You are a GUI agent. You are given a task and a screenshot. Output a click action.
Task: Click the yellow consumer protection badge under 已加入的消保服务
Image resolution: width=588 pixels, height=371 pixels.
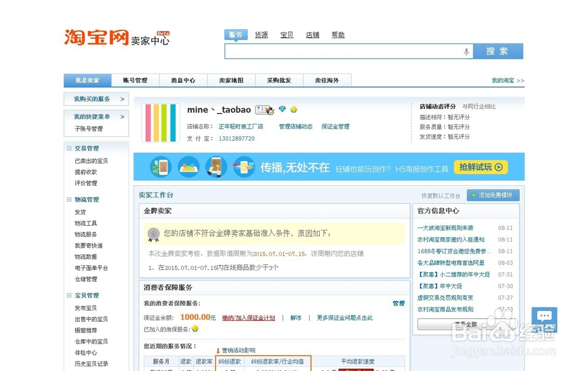pyautogui.click(x=195, y=329)
